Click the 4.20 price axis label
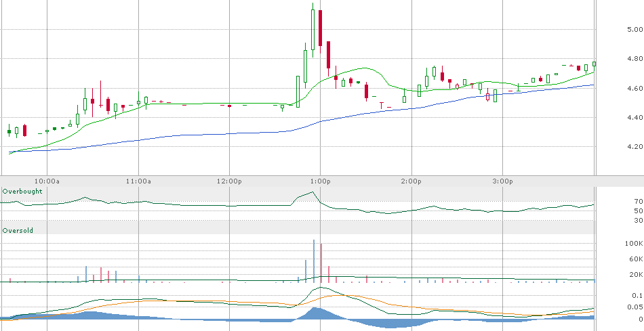Image resolution: width=644 pixels, height=331 pixels. coord(636,146)
